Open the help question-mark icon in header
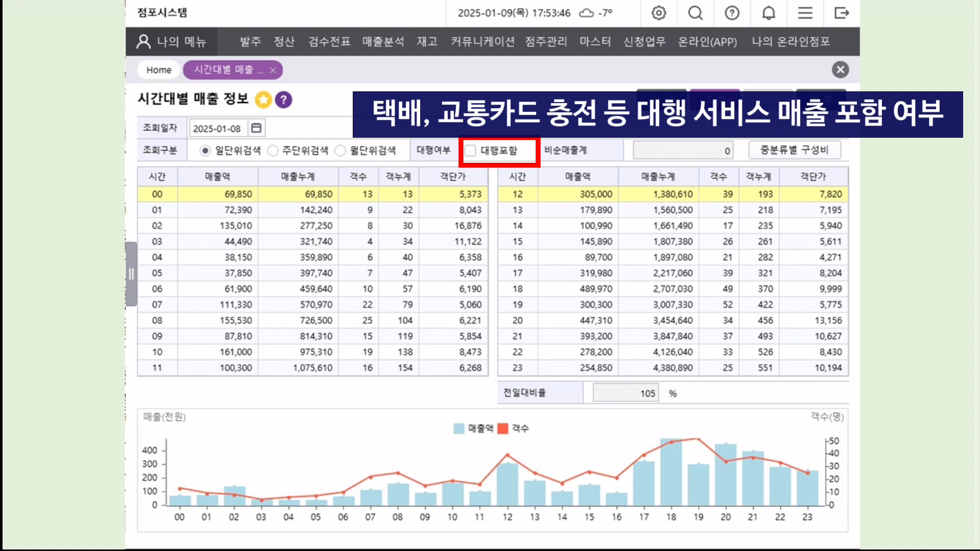980x551 pixels. (732, 13)
